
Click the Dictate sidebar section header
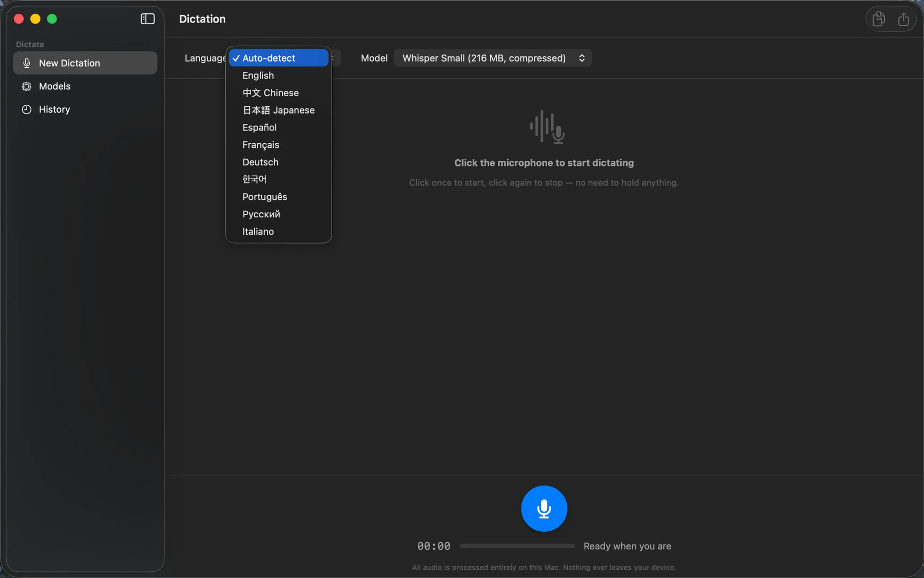(30, 44)
